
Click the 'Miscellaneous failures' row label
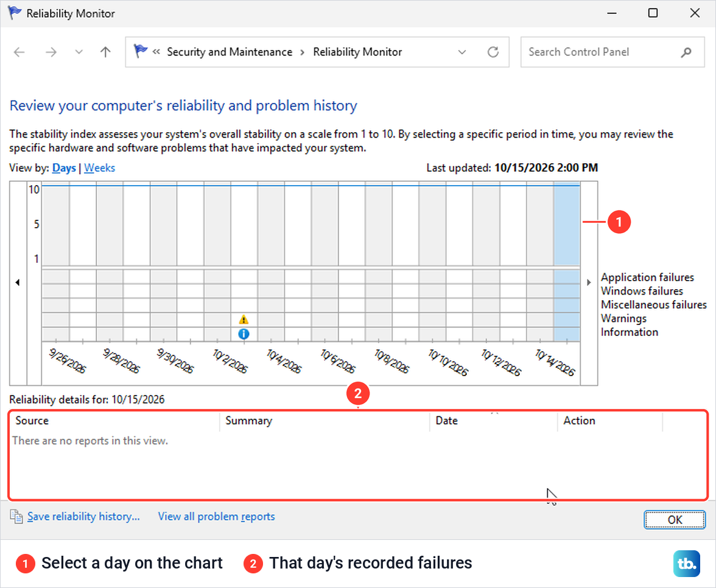[x=653, y=304]
